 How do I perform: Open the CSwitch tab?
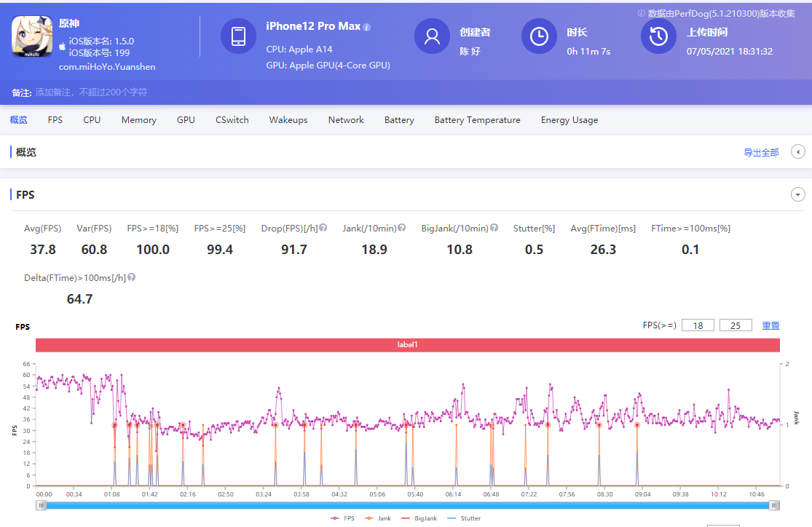232,119
